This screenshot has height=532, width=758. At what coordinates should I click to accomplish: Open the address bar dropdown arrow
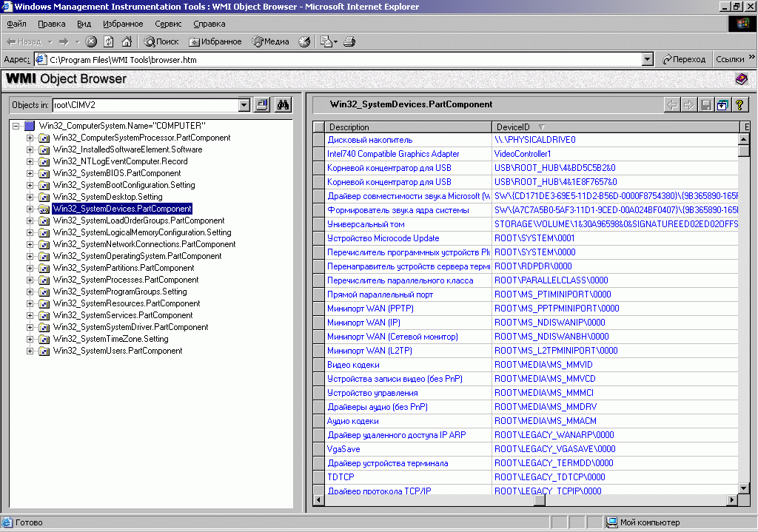point(648,59)
